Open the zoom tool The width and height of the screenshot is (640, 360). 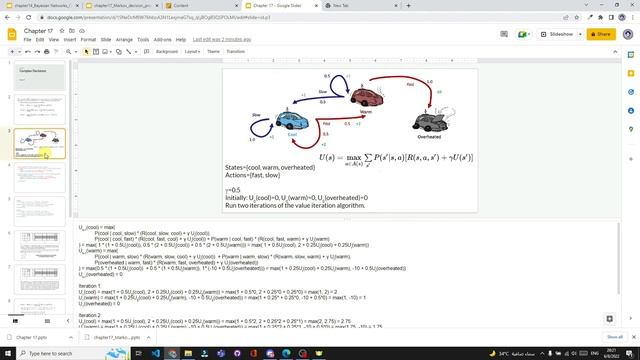(69, 52)
